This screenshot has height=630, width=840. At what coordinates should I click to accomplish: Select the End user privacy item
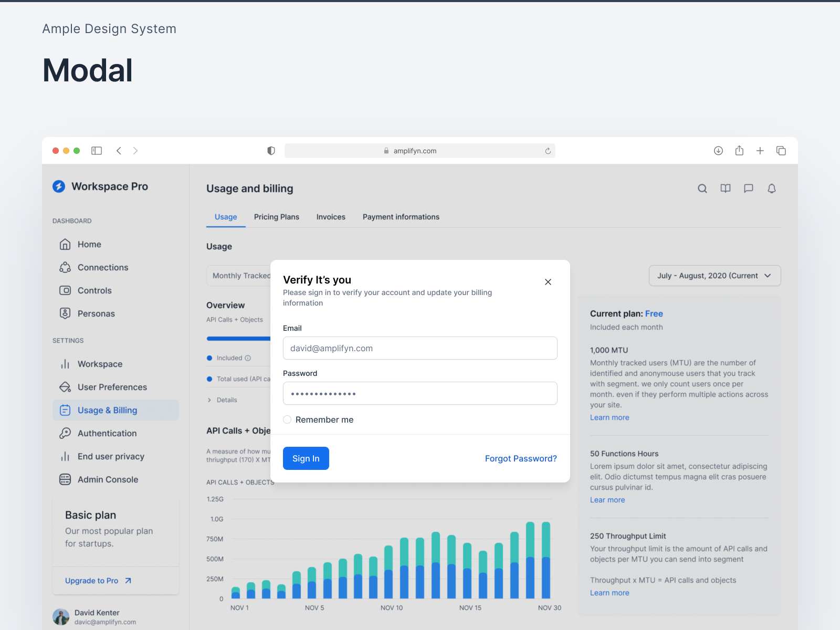110,456
